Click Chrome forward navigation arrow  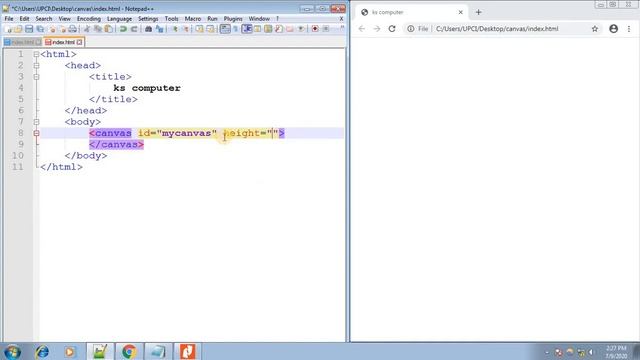click(x=377, y=29)
